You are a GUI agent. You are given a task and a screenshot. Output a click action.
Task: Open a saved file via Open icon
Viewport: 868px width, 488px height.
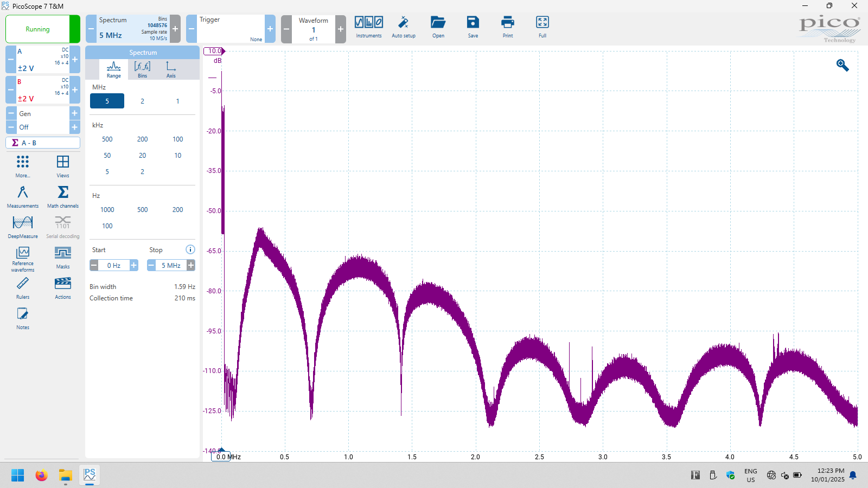(438, 27)
